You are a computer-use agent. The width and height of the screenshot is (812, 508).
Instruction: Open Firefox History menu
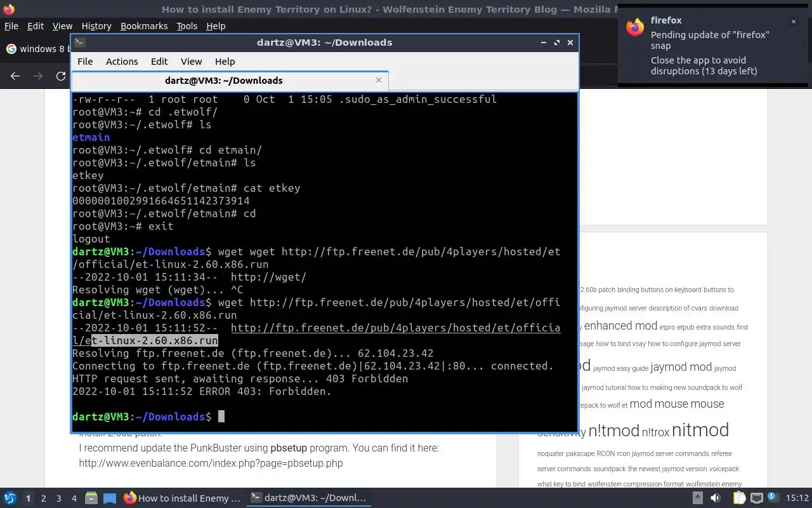point(96,26)
